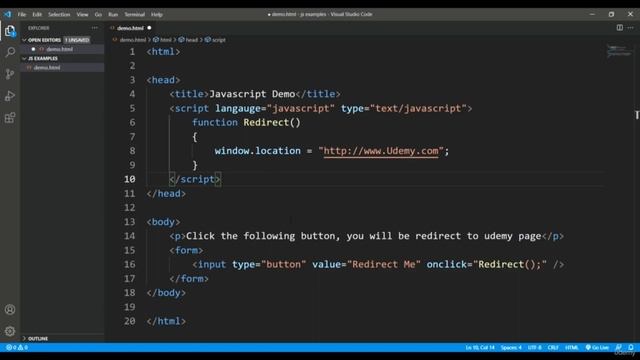Open the View menu
This screenshot has height=360, width=640.
(82, 14)
